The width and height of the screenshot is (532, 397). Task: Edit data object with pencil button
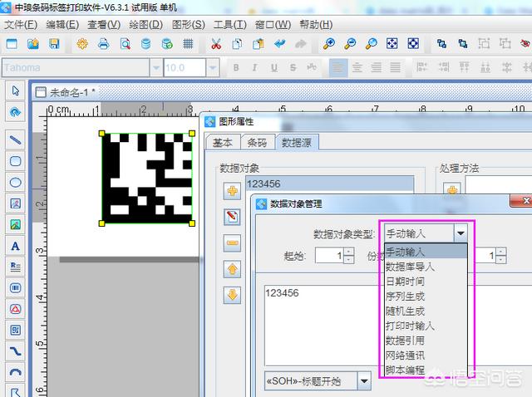pos(232,217)
